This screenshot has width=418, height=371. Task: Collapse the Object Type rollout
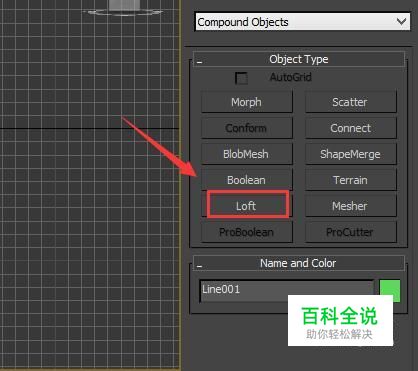pos(299,59)
